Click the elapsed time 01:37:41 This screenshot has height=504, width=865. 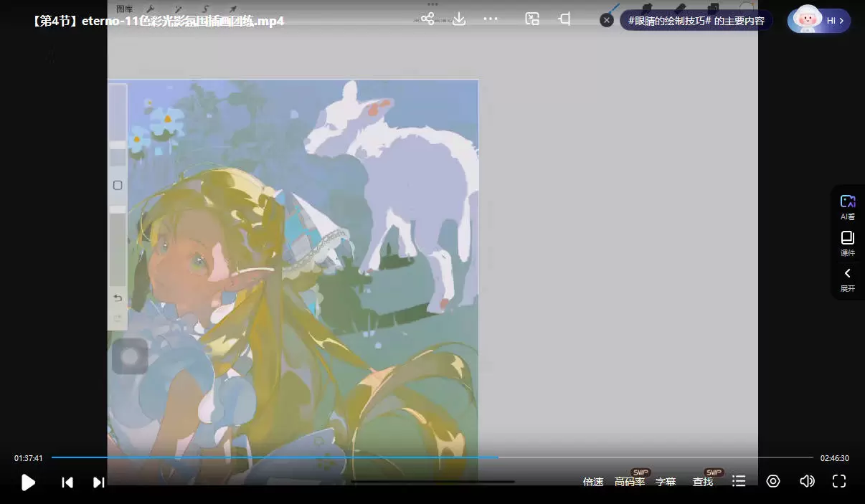29,458
